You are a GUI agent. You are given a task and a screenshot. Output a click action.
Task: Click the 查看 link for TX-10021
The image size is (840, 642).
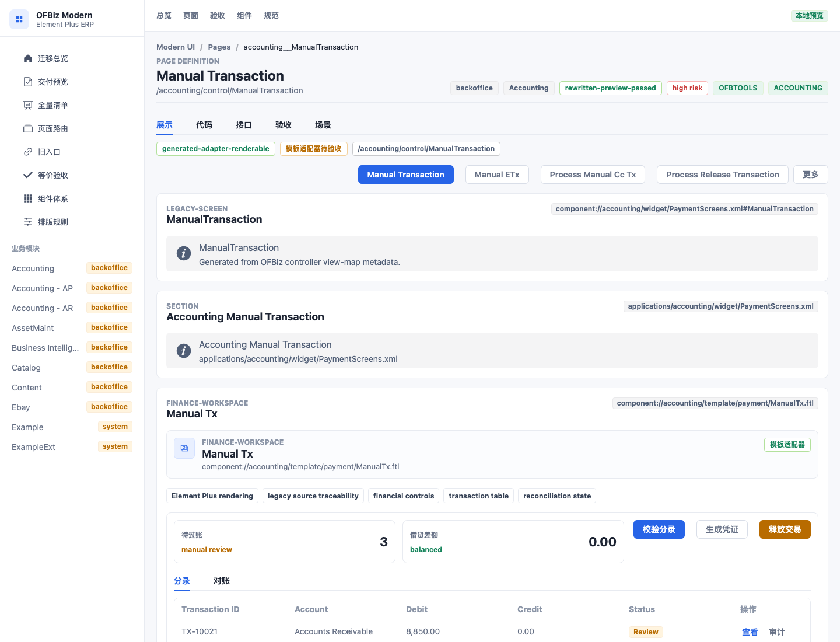(750, 632)
